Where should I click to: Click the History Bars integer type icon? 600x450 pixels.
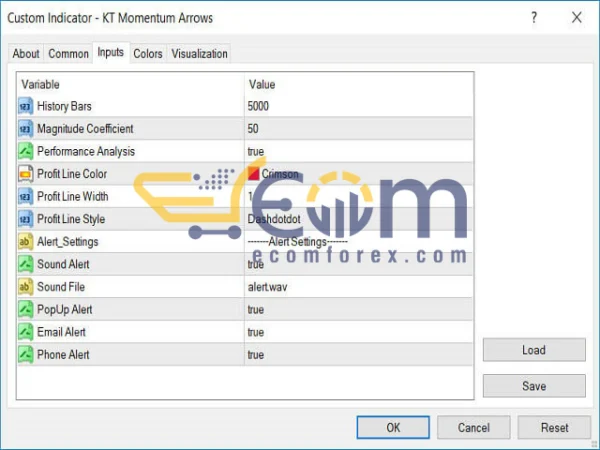pyautogui.click(x=25, y=106)
